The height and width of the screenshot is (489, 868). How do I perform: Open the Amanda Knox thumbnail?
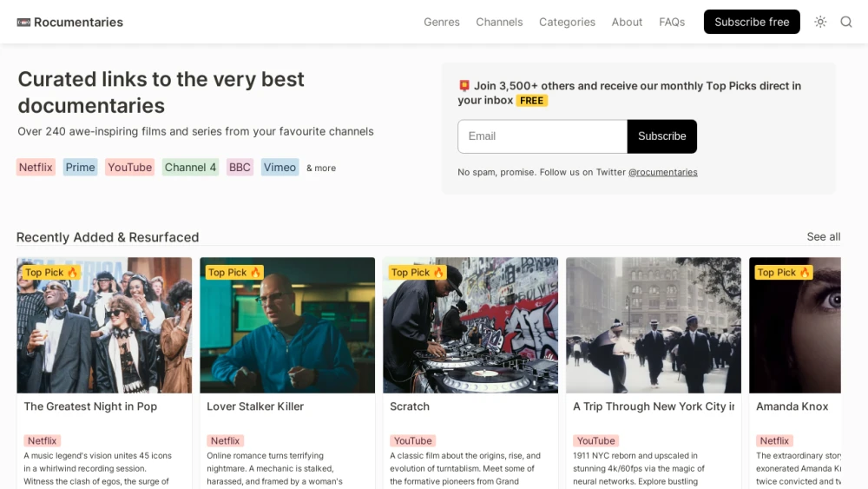795,325
